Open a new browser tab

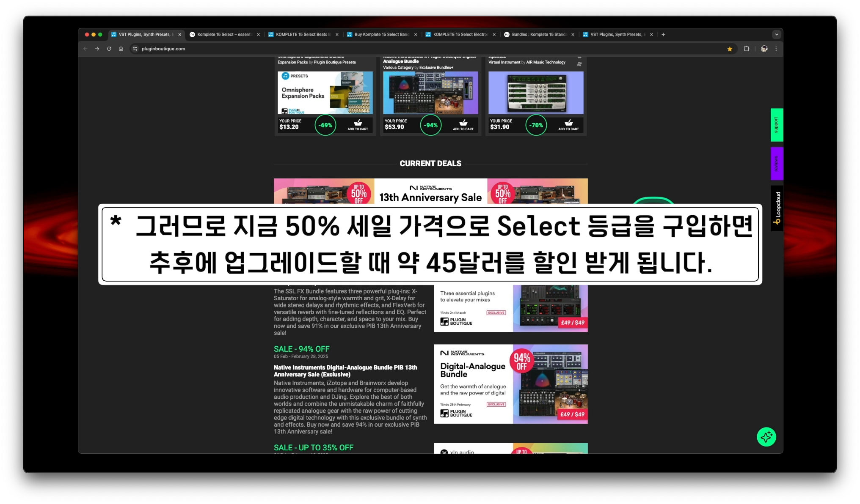(x=663, y=35)
